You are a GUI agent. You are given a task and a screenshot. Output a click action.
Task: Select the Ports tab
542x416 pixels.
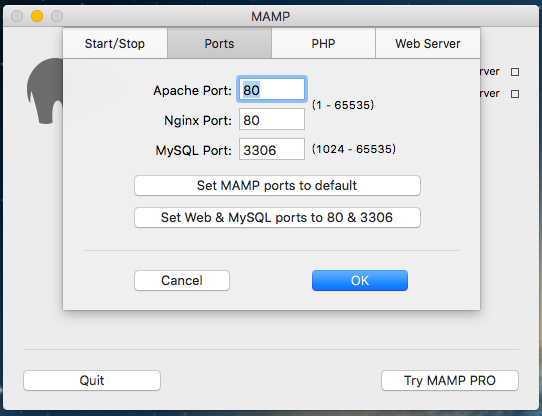coord(219,43)
